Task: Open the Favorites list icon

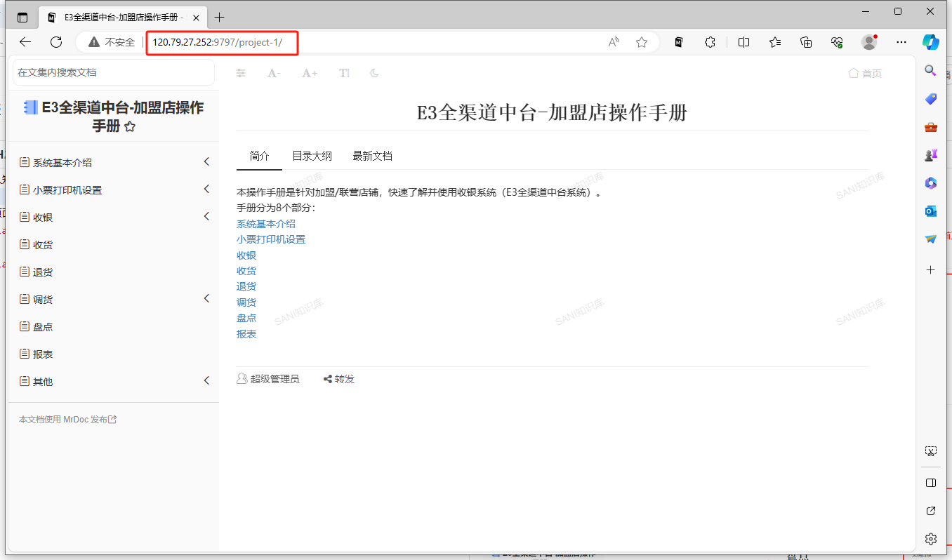Action: [775, 42]
